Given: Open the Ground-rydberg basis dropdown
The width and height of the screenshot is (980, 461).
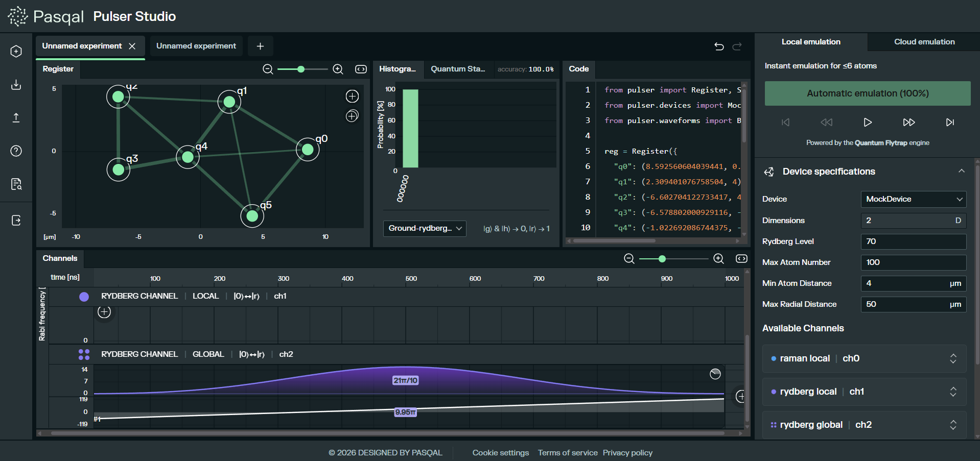Looking at the screenshot, I should tap(424, 228).
